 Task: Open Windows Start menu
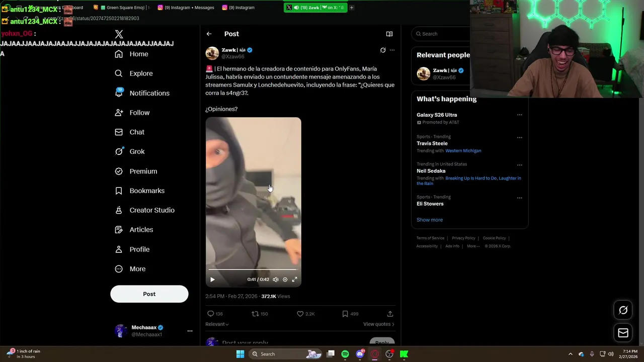tap(240, 354)
